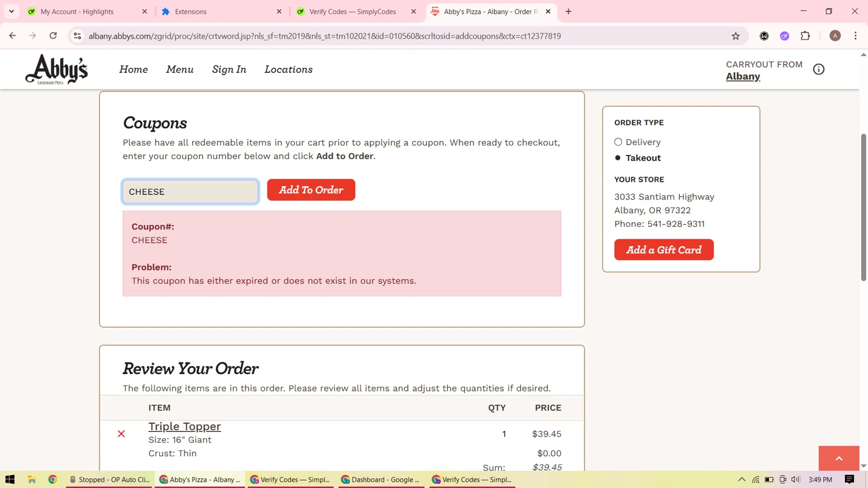This screenshot has height=488, width=868.
Task: Open Stopped - OP Auto Cli taskbar window
Action: 109,479
